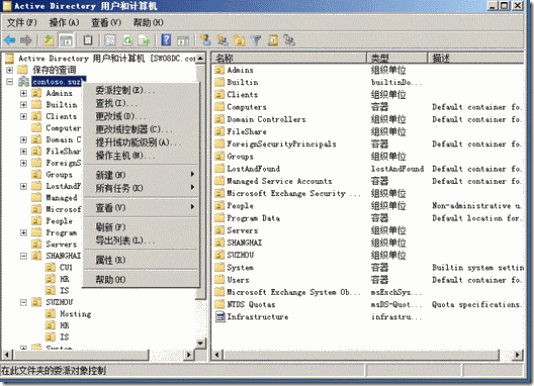Choose 更改域 from context menu
Viewport: 534px width, 386px height.
point(141,116)
